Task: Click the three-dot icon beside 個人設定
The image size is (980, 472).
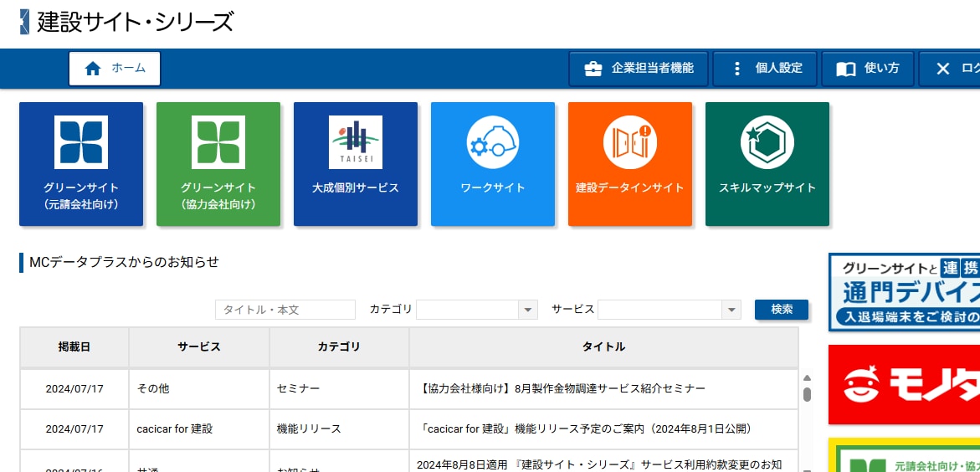Action: pyautogui.click(x=737, y=69)
